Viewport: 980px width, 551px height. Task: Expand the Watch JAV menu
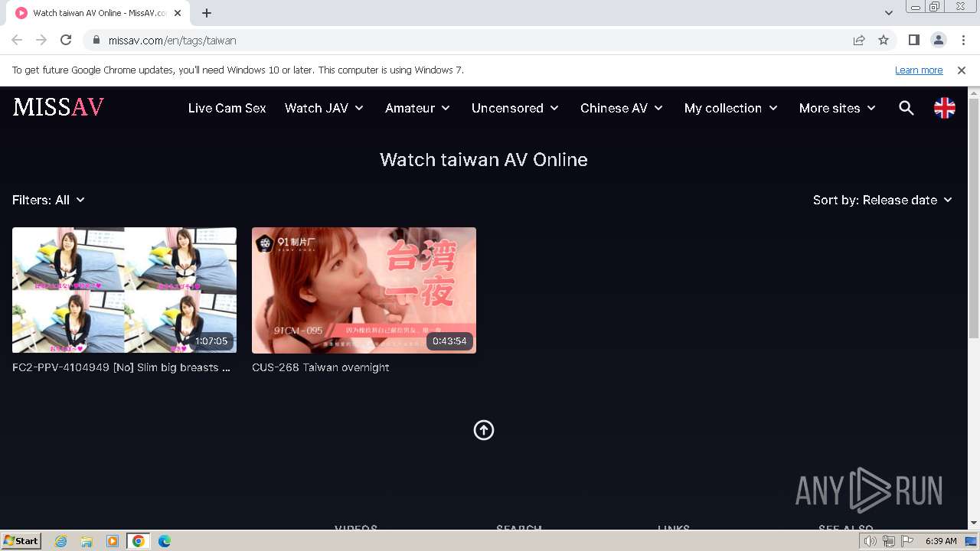point(325,108)
